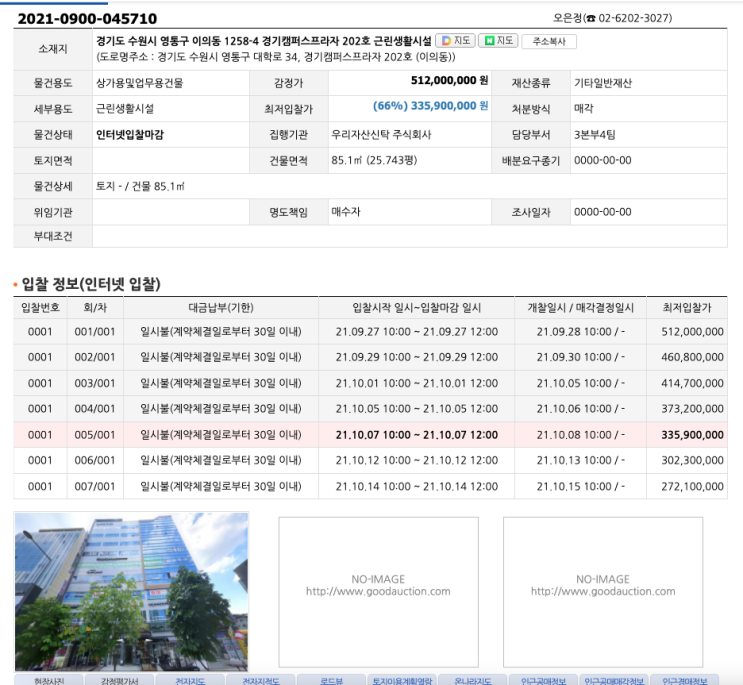Click the 입찰 정보(인터넷 입찰) section heading
The image size is (743, 685).
click(x=91, y=284)
